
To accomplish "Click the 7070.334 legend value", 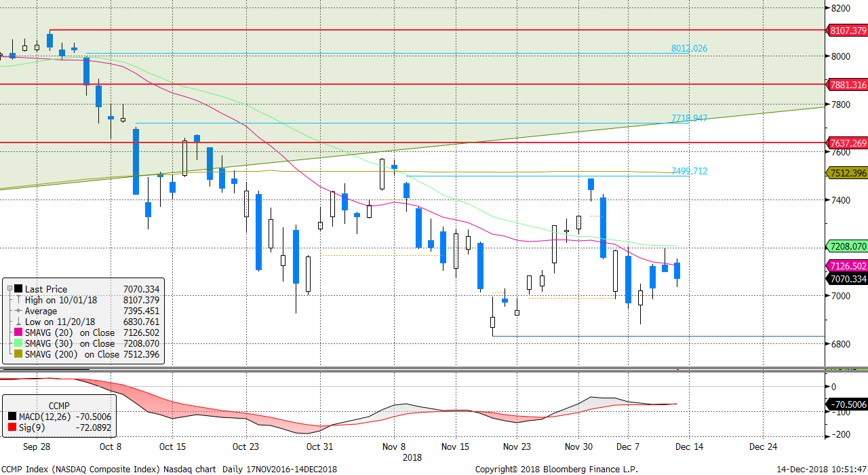I will click(141, 289).
